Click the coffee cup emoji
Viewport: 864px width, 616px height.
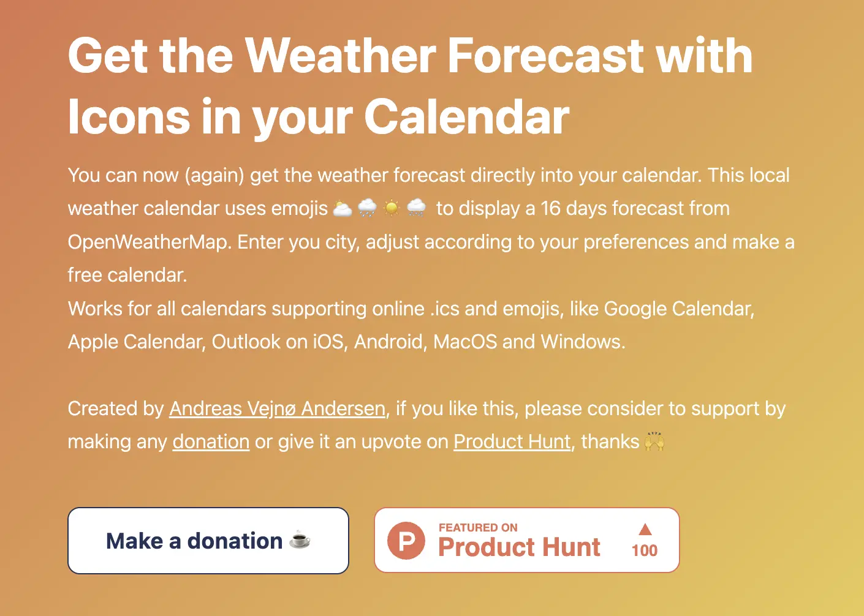click(300, 539)
